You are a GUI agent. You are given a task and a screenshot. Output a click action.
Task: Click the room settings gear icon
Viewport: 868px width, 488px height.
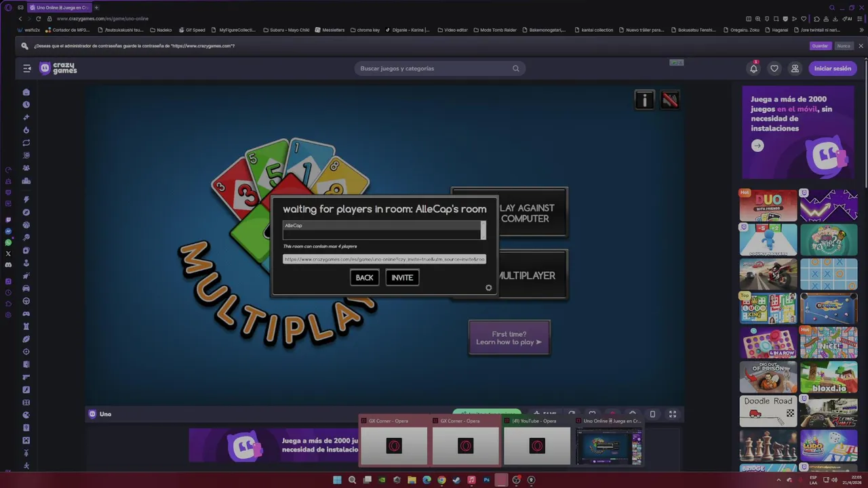pyautogui.click(x=488, y=288)
